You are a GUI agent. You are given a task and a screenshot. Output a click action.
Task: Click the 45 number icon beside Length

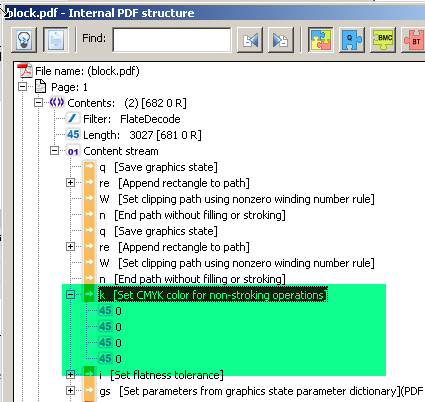(x=73, y=134)
